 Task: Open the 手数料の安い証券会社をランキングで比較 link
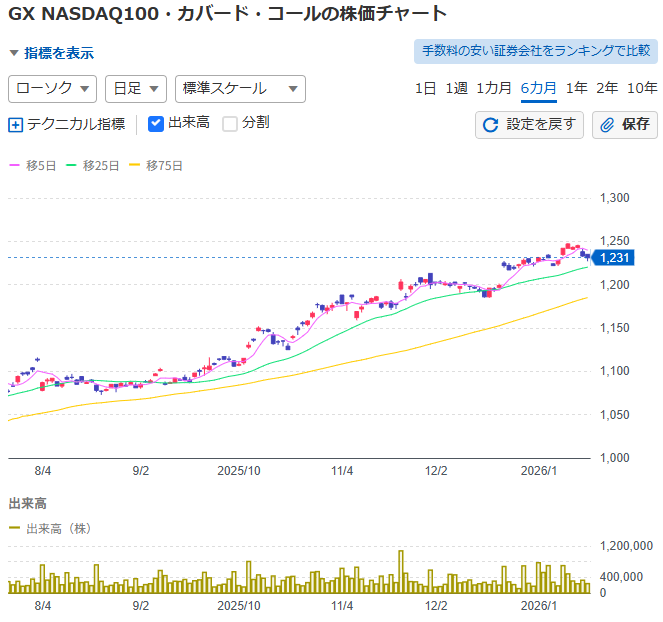pos(536,51)
